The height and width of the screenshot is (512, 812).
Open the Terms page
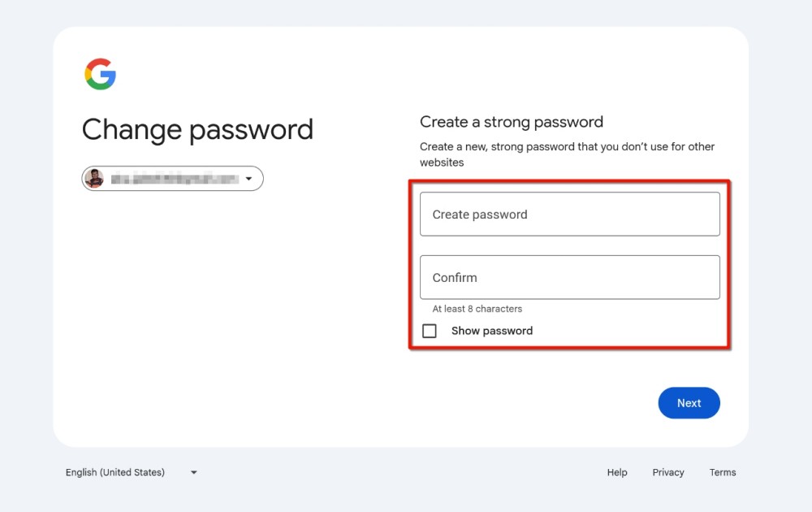[x=722, y=472]
